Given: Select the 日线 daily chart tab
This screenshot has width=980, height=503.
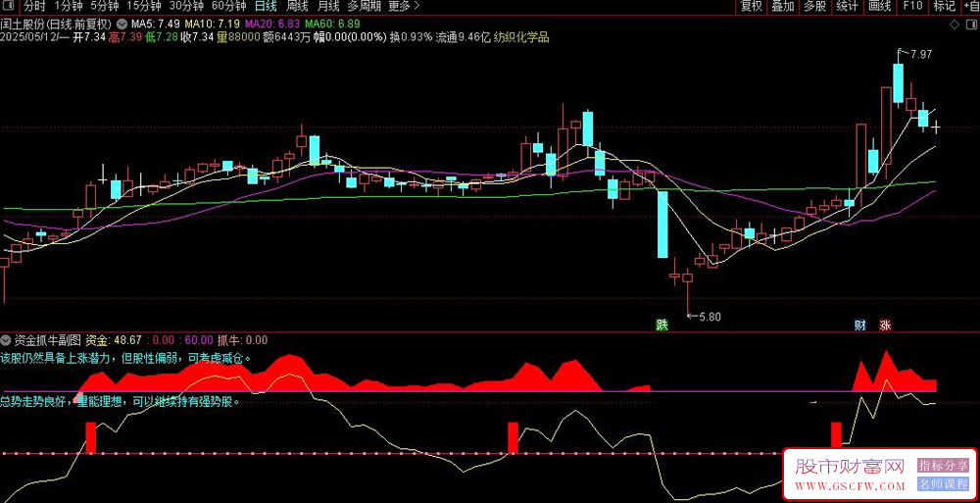Looking at the screenshot, I should point(267,6).
